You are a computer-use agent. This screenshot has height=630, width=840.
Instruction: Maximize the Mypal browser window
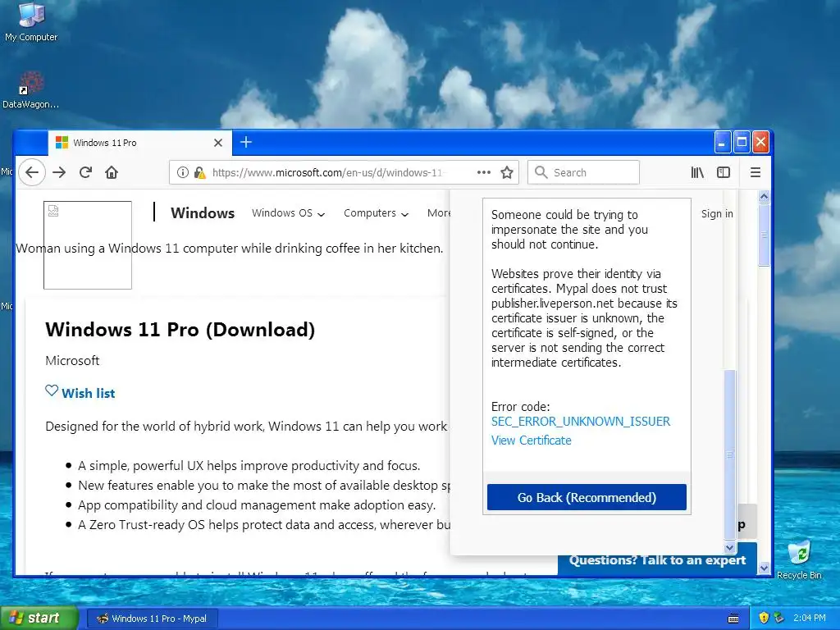click(742, 143)
